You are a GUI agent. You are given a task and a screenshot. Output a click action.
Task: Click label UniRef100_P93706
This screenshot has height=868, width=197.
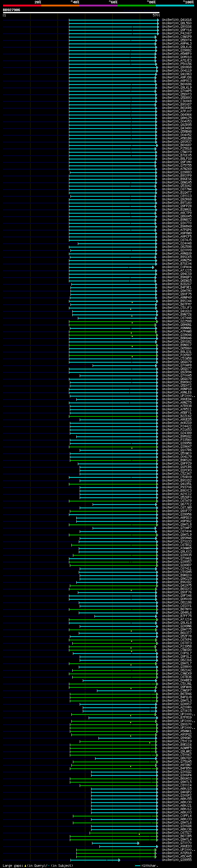(x=177, y=487)
